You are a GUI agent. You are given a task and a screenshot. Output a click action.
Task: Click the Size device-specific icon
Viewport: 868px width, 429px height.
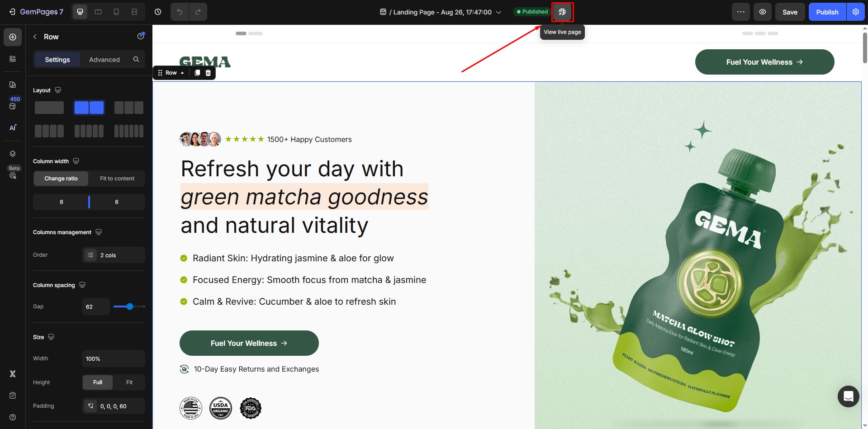point(51,337)
